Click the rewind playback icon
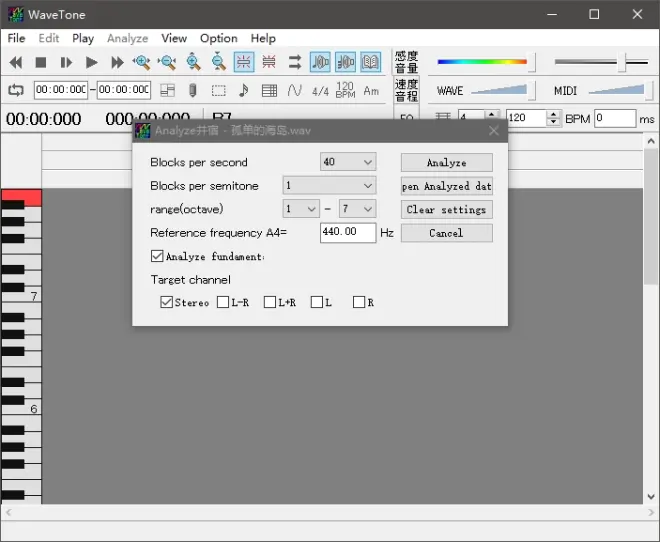This screenshot has height=542, width=660. point(16,63)
